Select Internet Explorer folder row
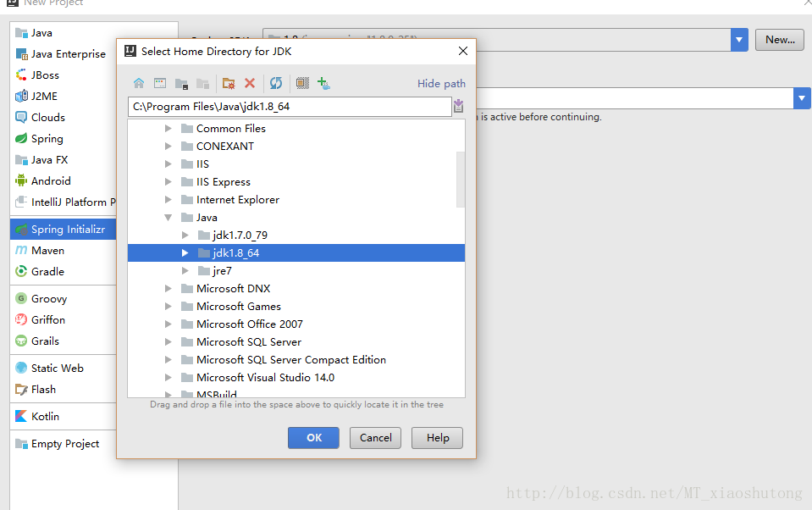This screenshot has height=510, width=812. click(296, 200)
